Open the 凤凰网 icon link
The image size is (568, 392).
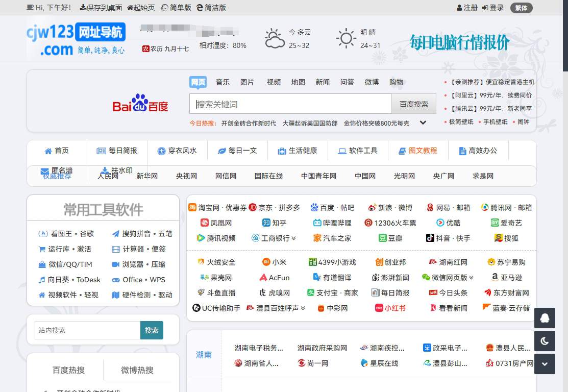click(x=205, y=223)
